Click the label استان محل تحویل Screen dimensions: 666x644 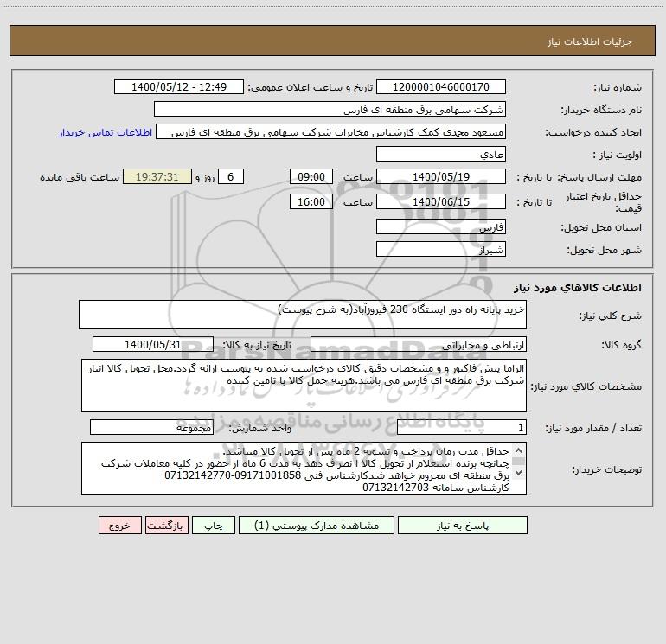coord(601,228)
